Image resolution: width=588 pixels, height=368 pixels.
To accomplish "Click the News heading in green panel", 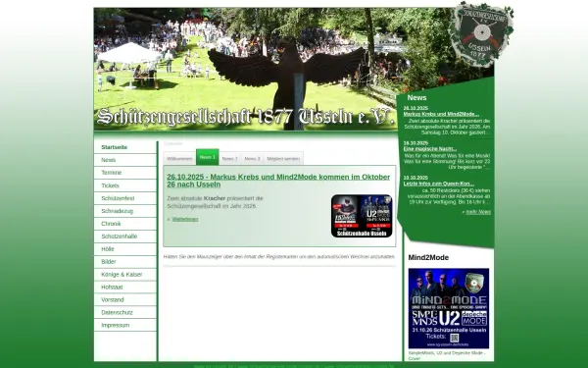I will [416, 97].
